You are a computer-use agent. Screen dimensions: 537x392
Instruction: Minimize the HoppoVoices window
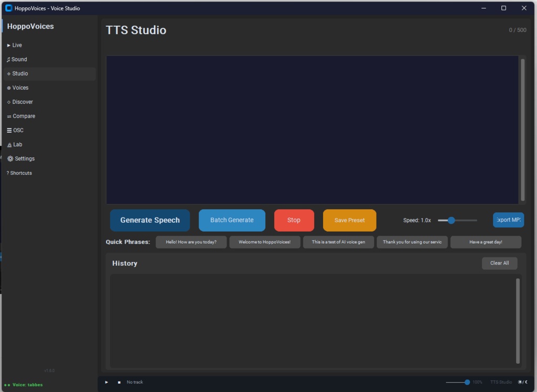pyautogui.click(x=484, y=8)
